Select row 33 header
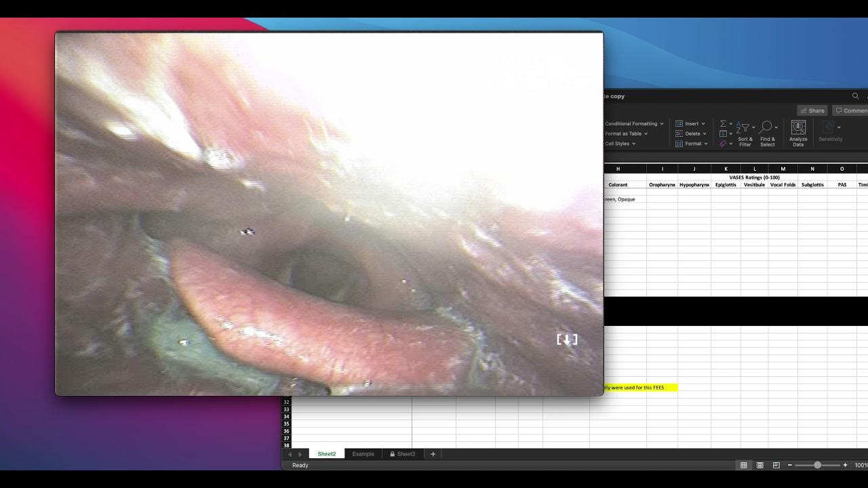The height and width of the screenshot is (488, 868). (286, 409)
